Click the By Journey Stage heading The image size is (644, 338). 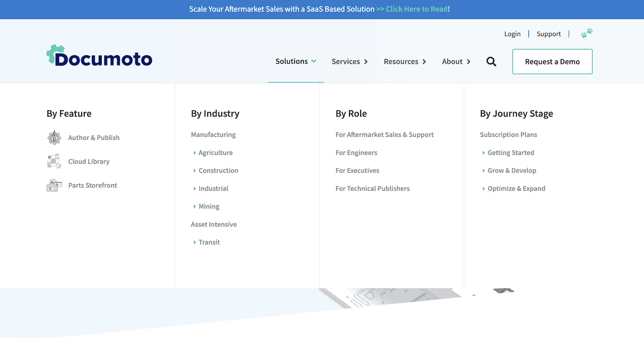coord(516,113)
